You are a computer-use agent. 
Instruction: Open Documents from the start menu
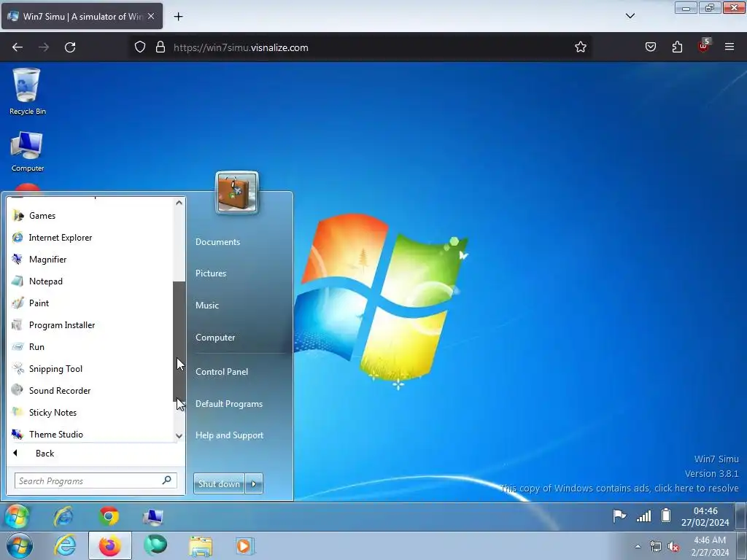coord(217,242)
